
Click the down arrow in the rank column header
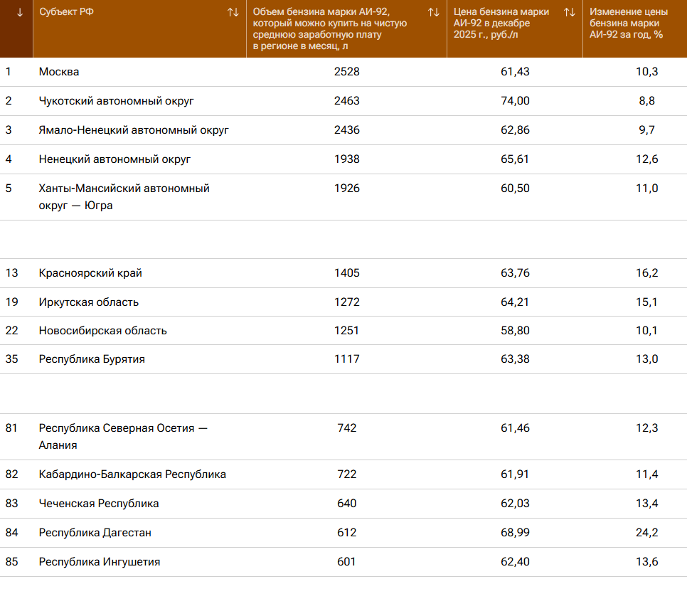(x=19, y=12)
